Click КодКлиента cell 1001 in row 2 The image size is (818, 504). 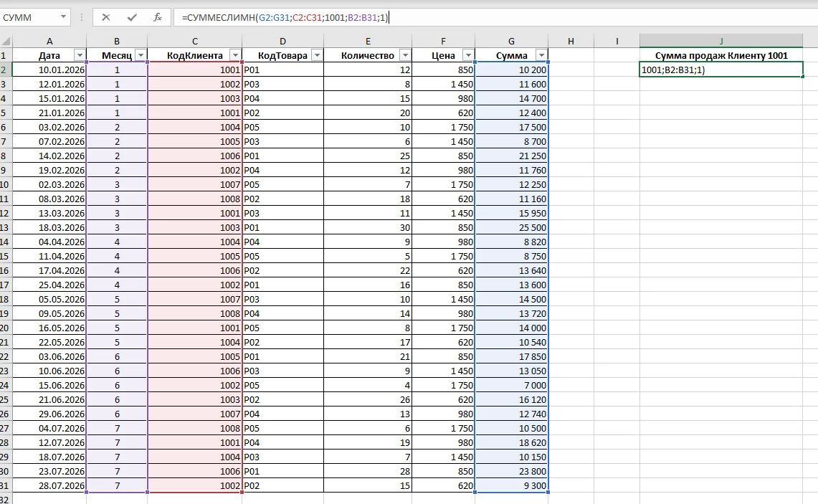tap(195, 70)
